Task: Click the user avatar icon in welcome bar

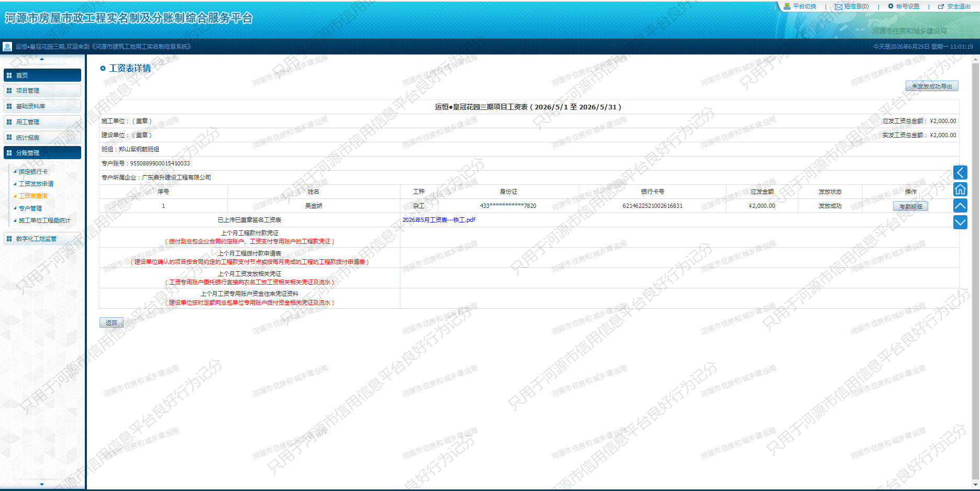Action: 7,47
